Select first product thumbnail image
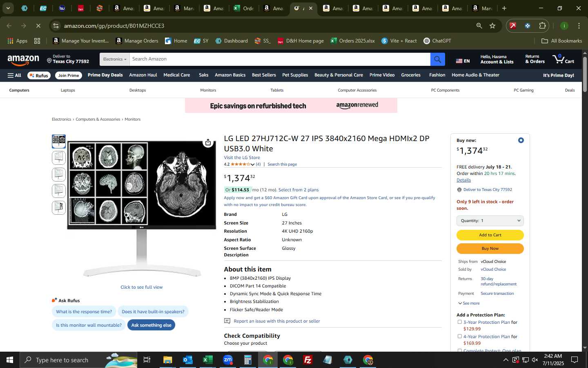Screen dimensions: 588x368 coord(59,141)
